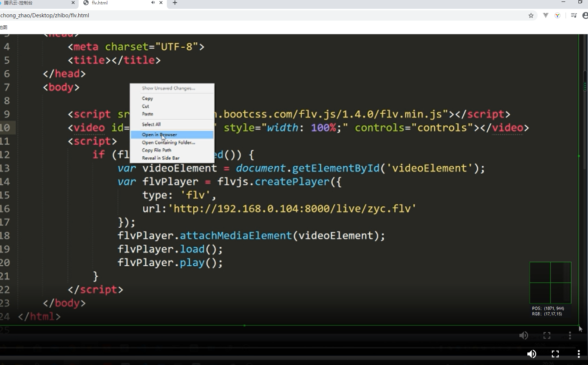Mute the flv.html tab via speaker icon
Screen dimensions: 588x365
coord(153,3)
